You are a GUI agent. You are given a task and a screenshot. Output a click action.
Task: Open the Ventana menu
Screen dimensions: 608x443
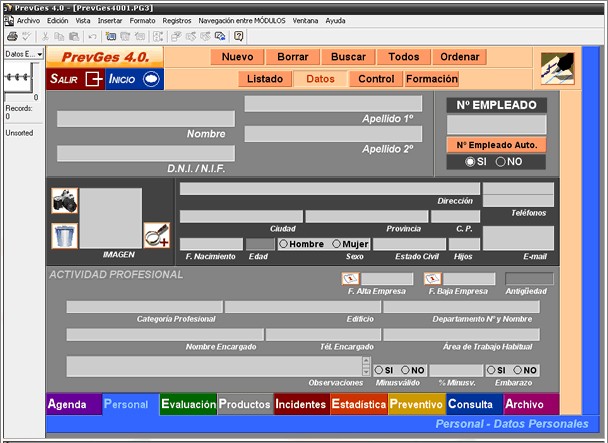tap(305, 21)
